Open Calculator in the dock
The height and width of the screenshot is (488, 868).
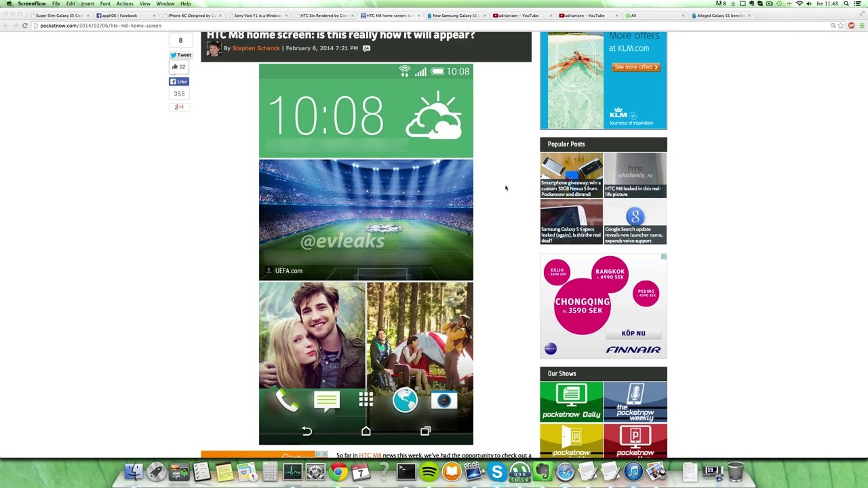click(270, 471)
